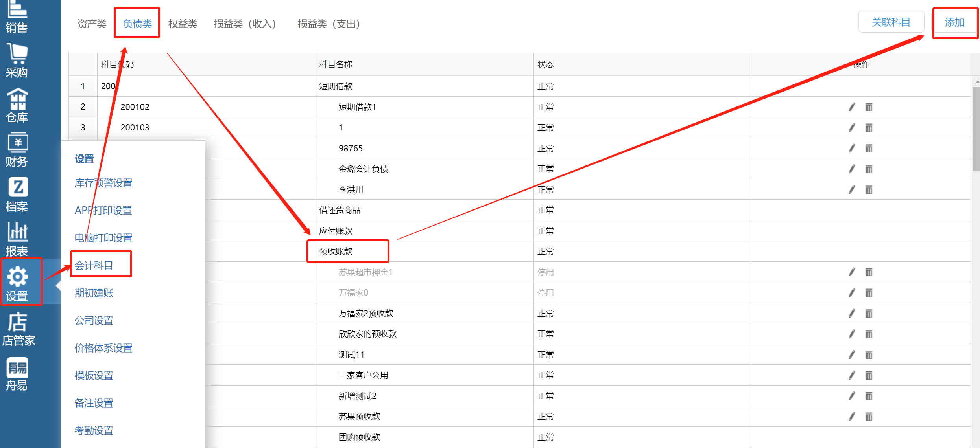
Task: Open 价格体系设置 in settings menu
Action: point(103,348)
